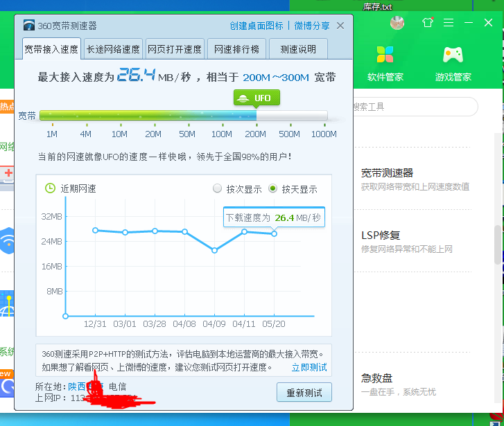Click the 1000M scale label

[324, 134]
